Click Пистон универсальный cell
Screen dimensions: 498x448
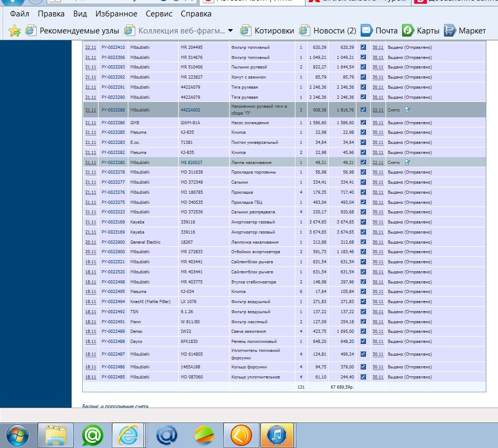coord(255,142)
